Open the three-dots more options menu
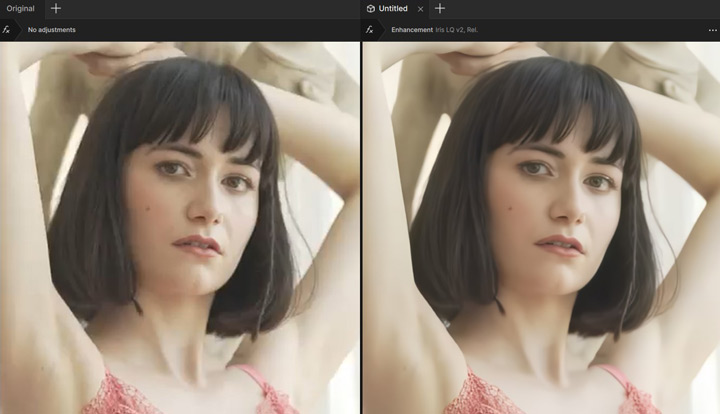 (x=712, y=30)
